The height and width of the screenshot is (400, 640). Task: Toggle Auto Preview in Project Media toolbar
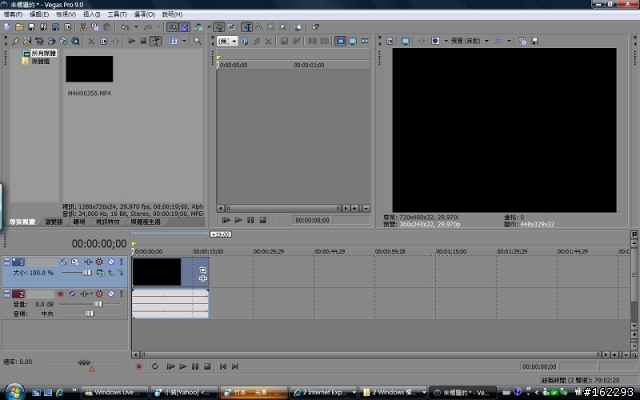pos(156,41)
